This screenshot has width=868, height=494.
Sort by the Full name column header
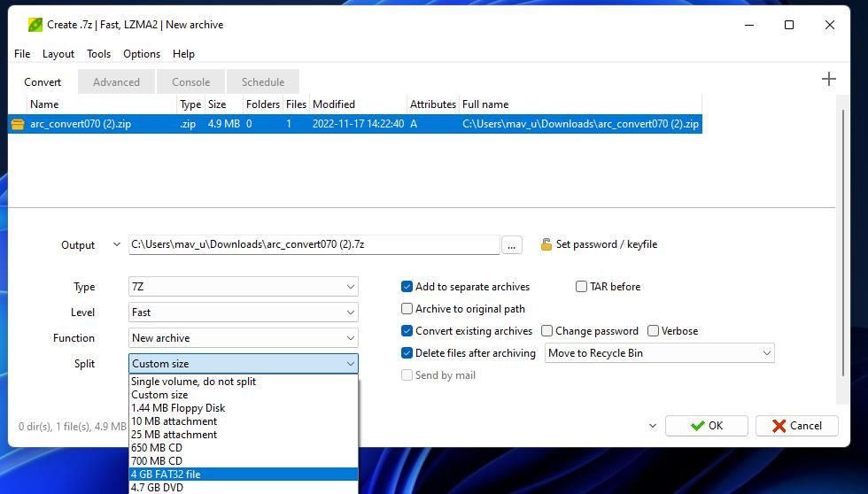[581, 104]
